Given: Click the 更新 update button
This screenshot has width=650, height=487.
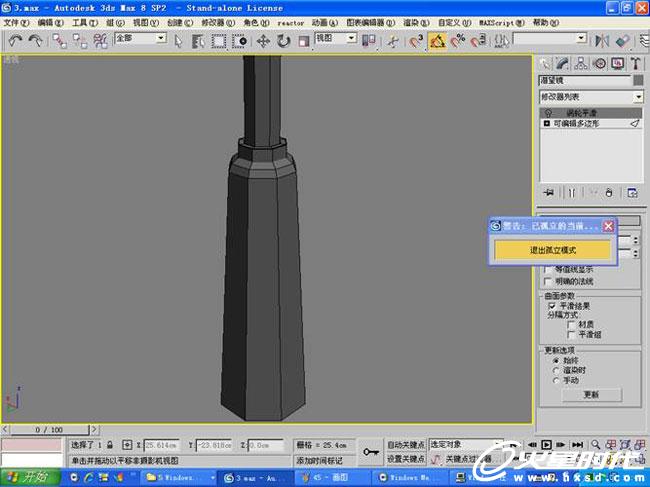Looking at the screenshot, I should [592, 395].
